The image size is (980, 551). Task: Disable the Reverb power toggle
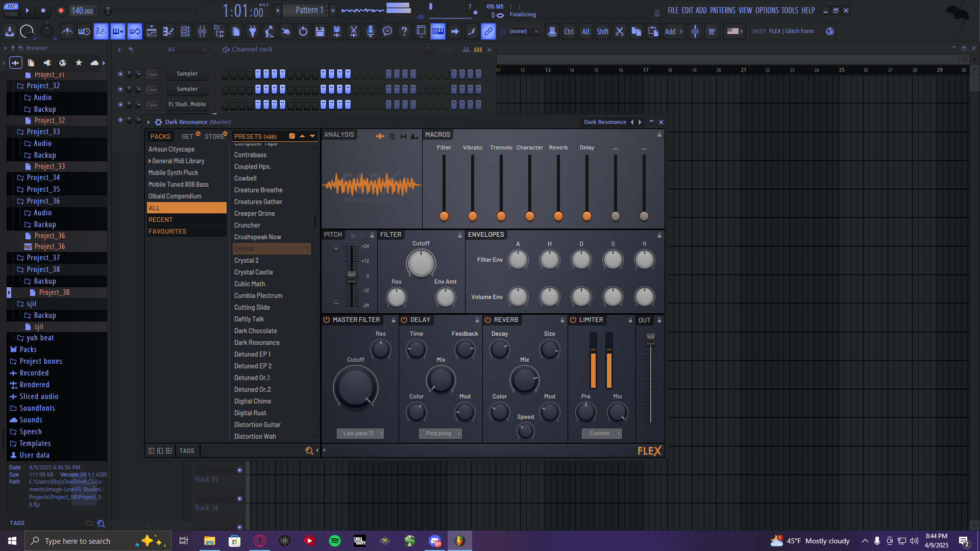coord(487,320)
